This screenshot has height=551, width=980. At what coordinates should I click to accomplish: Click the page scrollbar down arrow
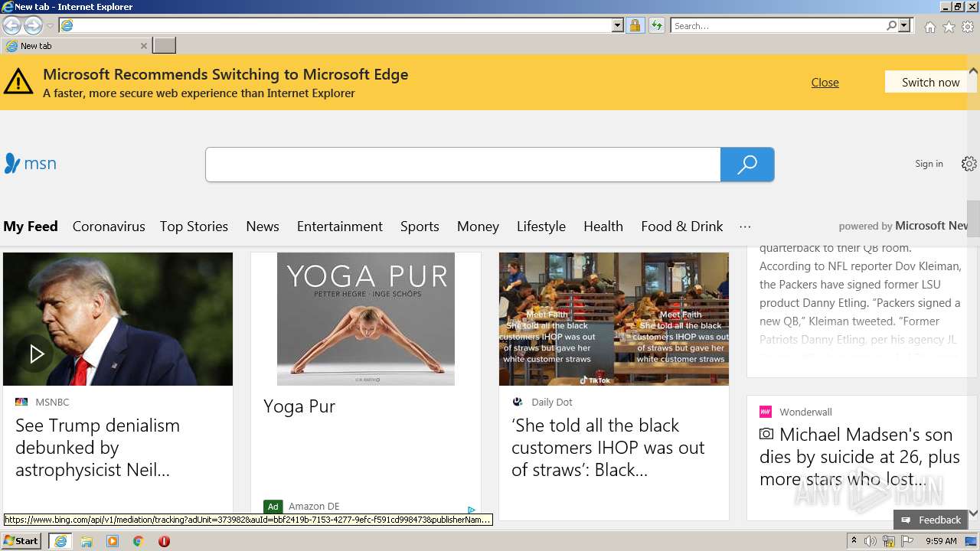pyautogui.click(x=973, y=514)
